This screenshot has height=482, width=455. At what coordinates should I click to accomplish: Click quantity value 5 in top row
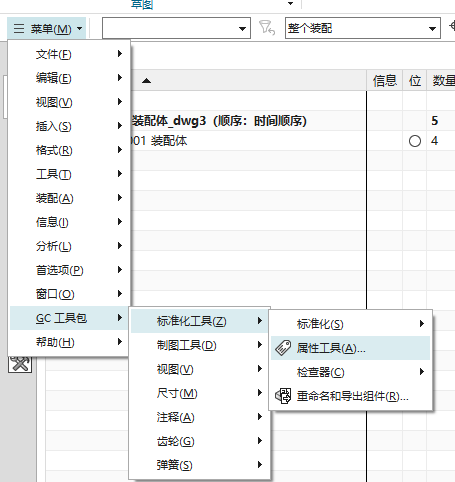[434, 121]
